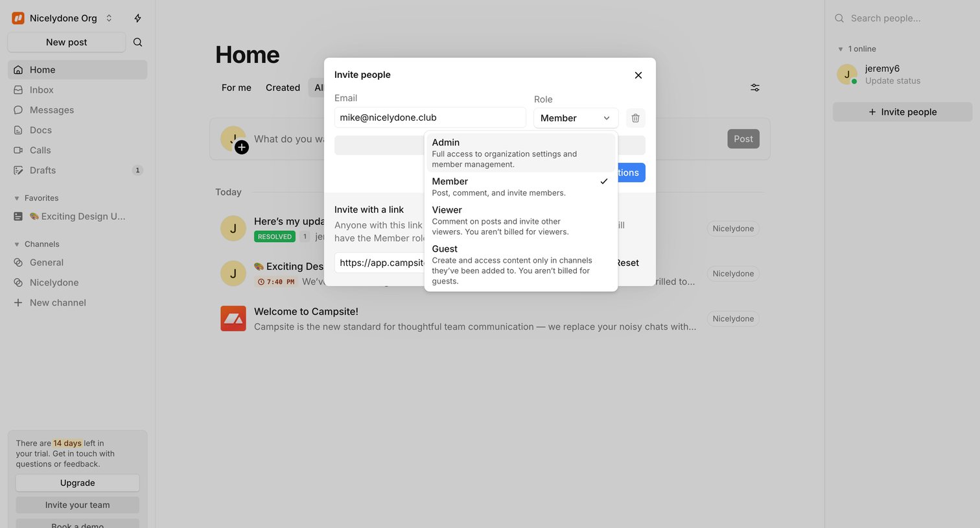Click Invite your team button

78,505
